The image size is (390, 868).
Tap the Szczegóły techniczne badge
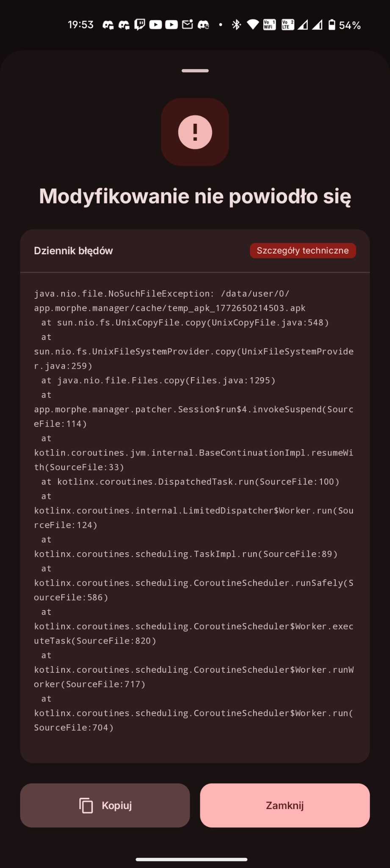click(303, 250)
